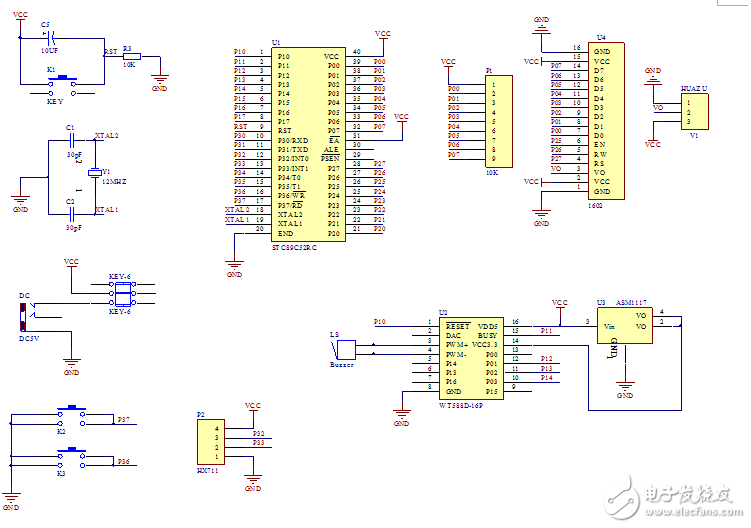
Task: Click the P1 10K resistor pack header
Action: pyautogui.click(x=490, y=121)
